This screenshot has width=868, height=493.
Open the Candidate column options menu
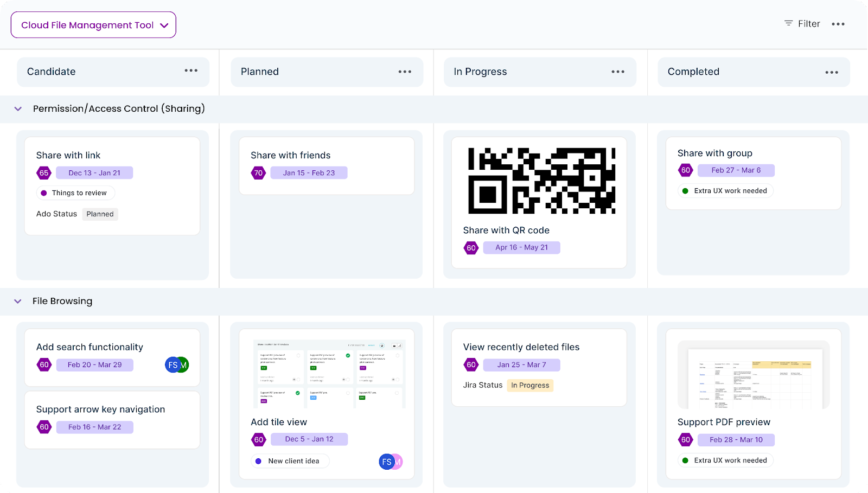point(191,71)
